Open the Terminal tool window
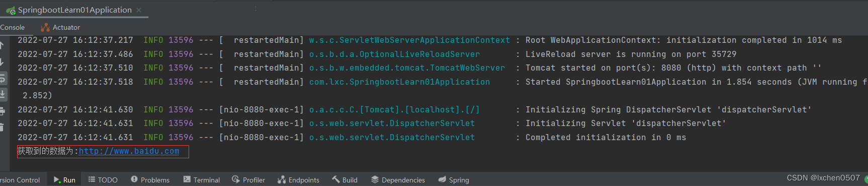Screen dimensions: 868x186 tap(201, 180)
